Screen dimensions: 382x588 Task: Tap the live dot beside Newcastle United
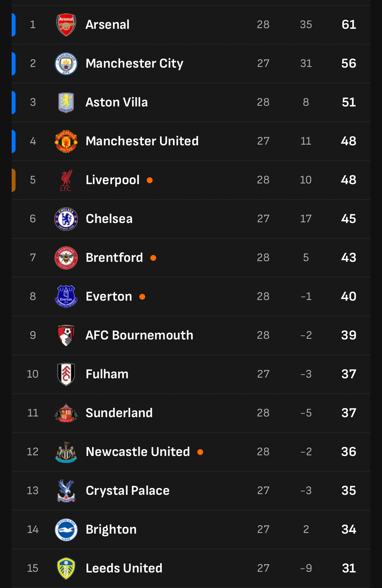[x=200, y=452]
